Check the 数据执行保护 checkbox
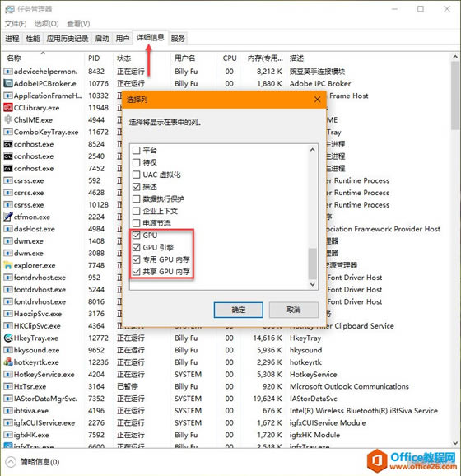Image resolution: width=461 pixels, height=476 pixels. [137, 198]
